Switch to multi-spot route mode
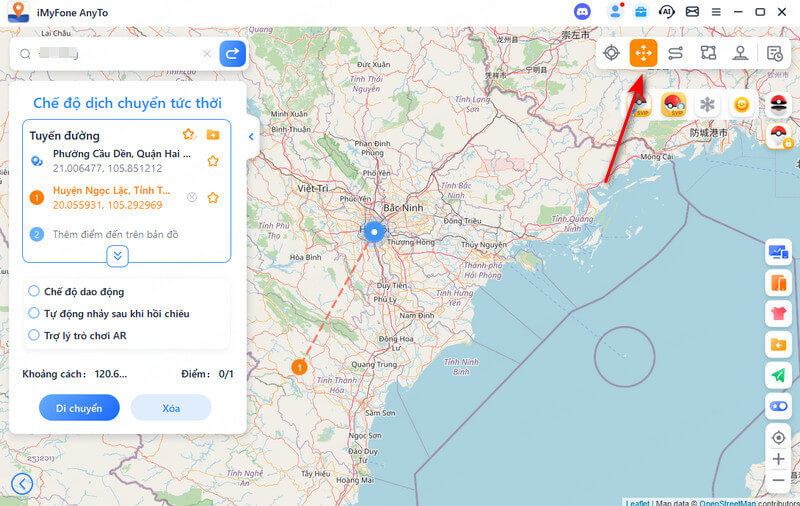Viewport: 800px width, 506px height. pyautogui.click(x=708, y=53)
